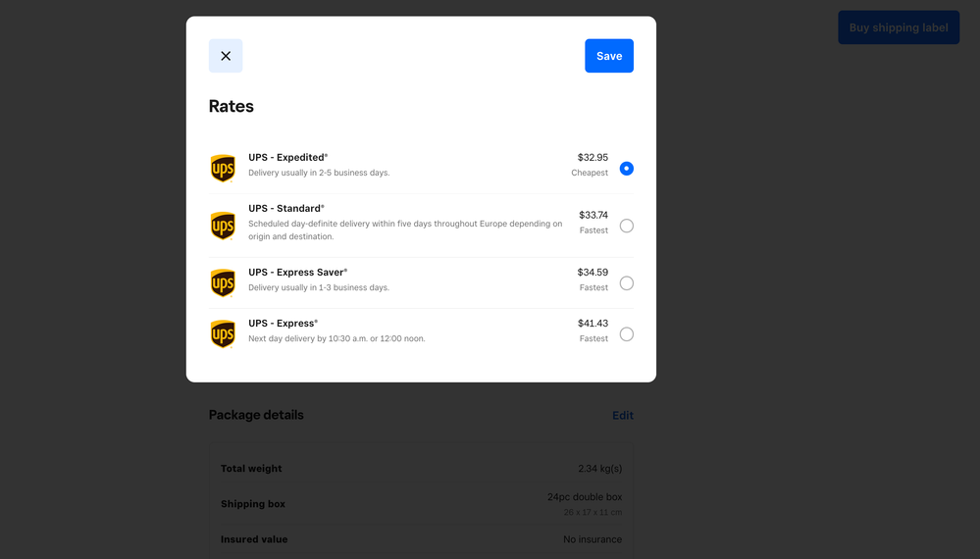Open the Edit link for Package details
Screen dimensions: 980x559
tap(623, 415)
